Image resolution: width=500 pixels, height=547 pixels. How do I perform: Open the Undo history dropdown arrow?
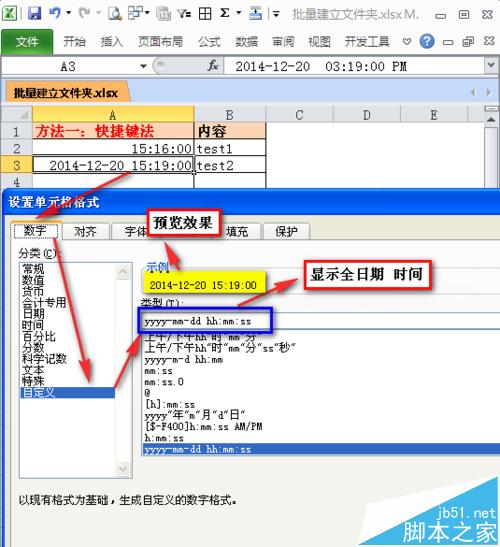pos(69,13)
